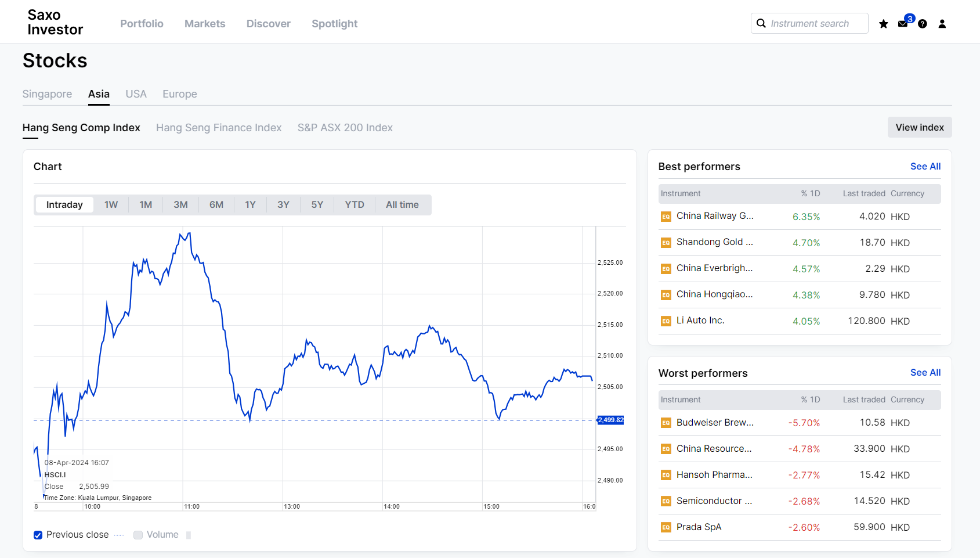Select the YTD chart range
The image size is (980, 558).
(355, 205)
